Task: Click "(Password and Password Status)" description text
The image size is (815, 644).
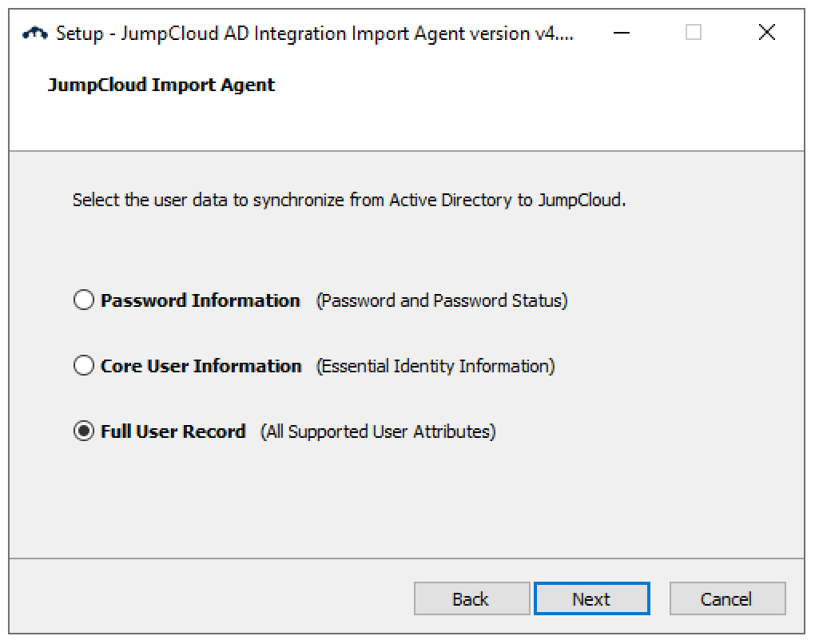Action: (x=442, y=300)
